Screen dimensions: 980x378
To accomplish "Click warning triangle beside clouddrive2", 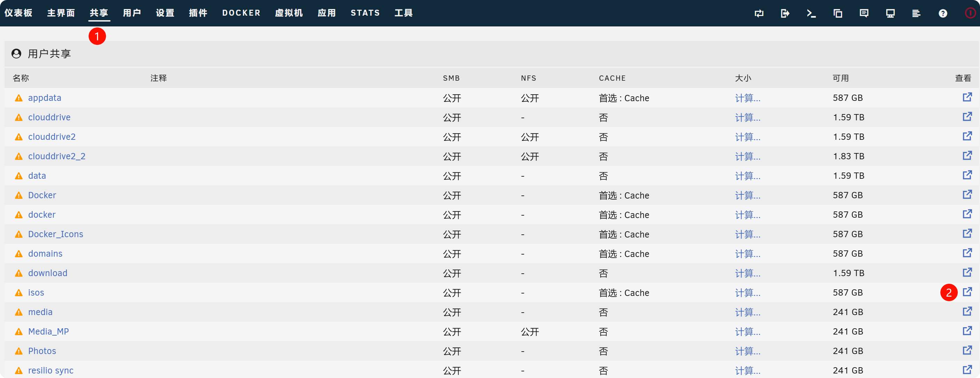I will point(19,137).
